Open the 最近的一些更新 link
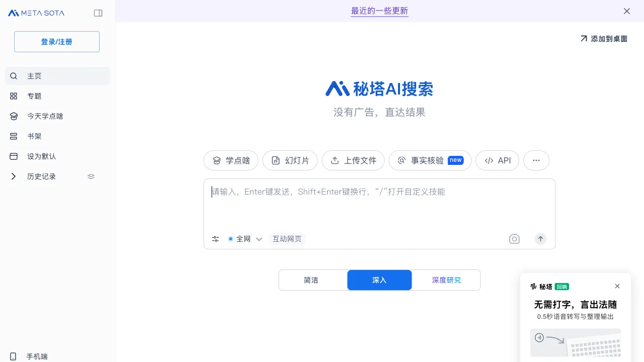Screen dimensions: 644x362 [379, 11]
